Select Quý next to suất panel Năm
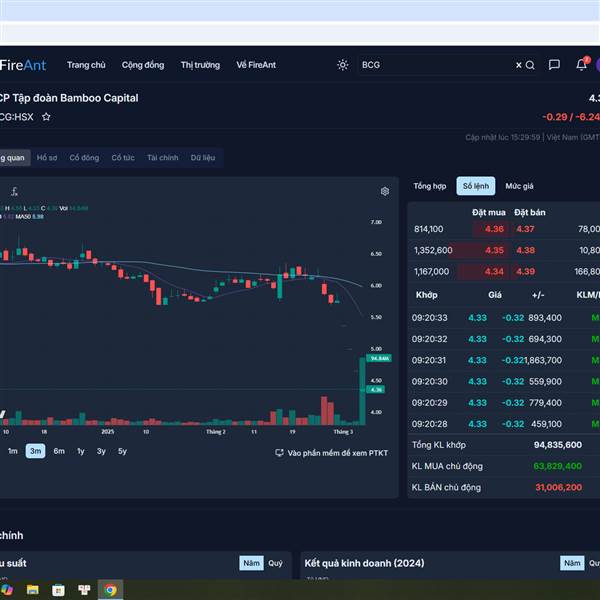This screenshot has height=600, width=600. pos(275,563)
